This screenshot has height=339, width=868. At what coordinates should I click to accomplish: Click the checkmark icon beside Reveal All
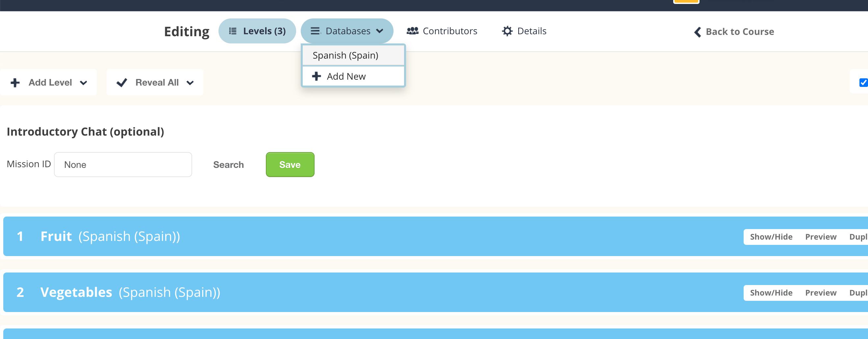click(x=122, y=83)
